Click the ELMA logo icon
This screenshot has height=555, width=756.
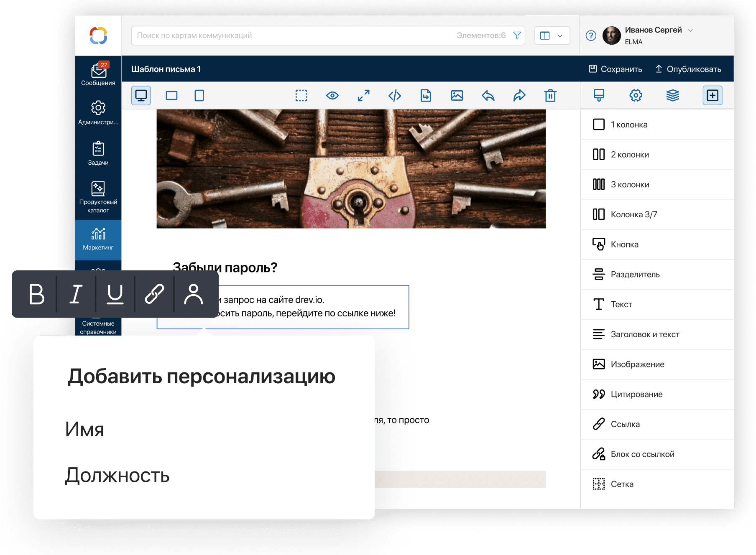(98, 36)
